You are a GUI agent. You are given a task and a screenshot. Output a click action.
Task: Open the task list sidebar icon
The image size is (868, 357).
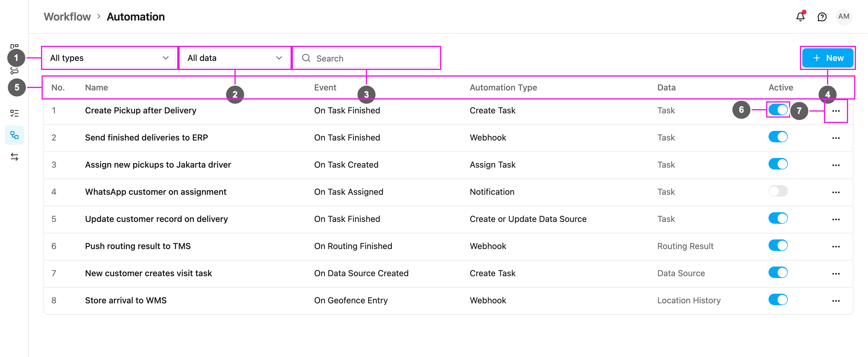coord(14,113)
